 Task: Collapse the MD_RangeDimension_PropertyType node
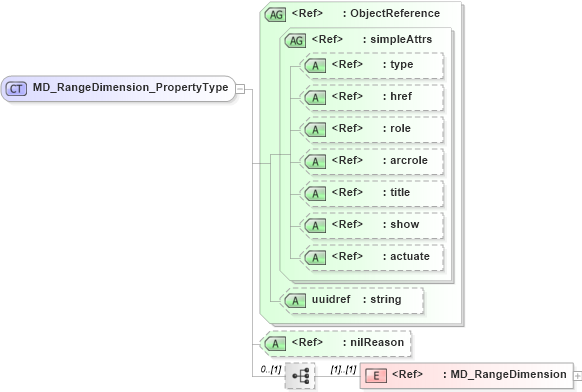pos(240,89)
